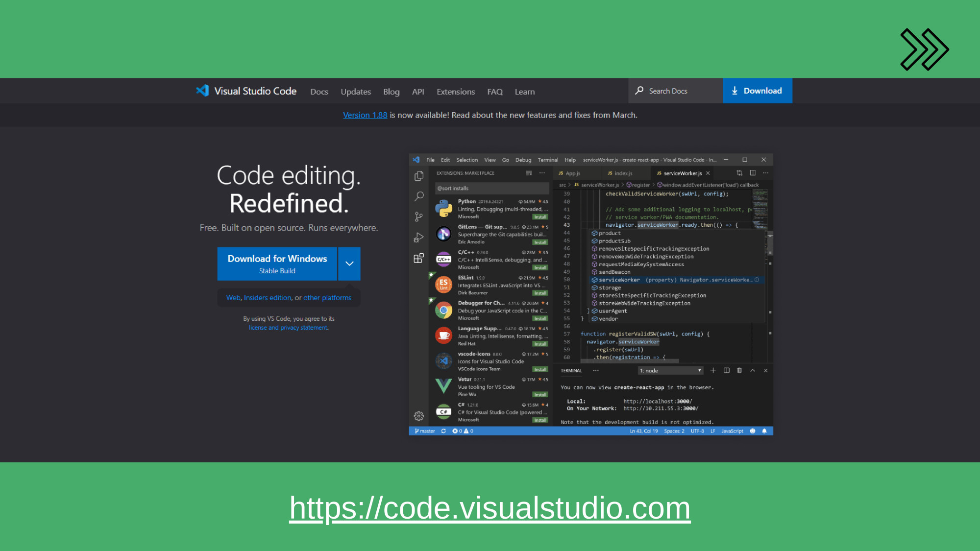Click the blue Download button in the header

pos(757,91)
